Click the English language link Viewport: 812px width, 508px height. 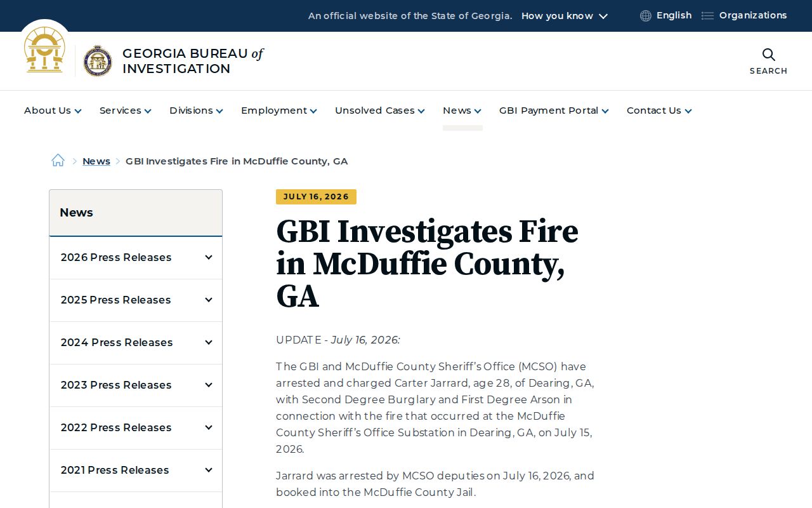(674, 15)
